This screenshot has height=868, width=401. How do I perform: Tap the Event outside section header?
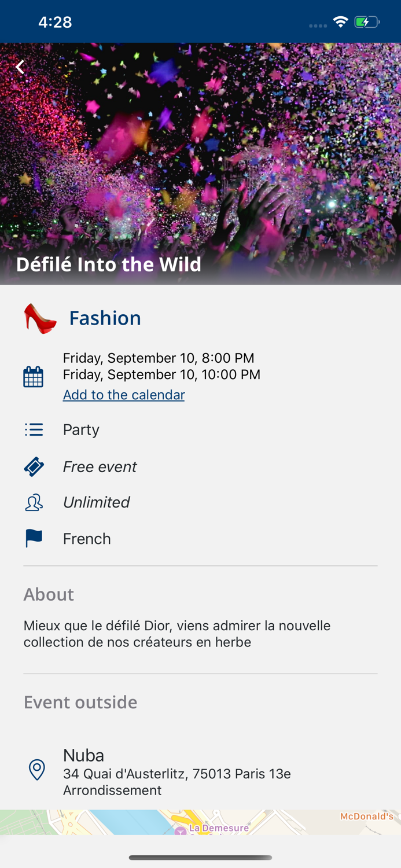80,702
